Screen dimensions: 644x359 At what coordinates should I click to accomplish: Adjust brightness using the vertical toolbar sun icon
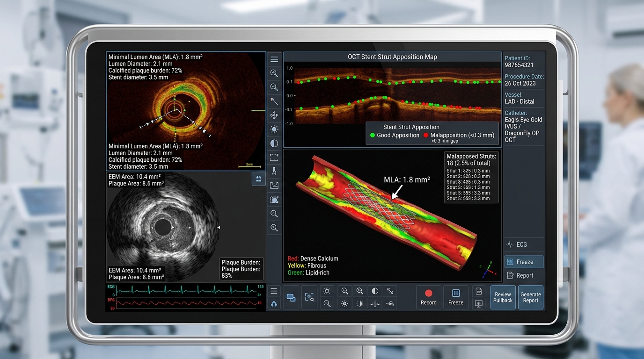tap(274, 129)
